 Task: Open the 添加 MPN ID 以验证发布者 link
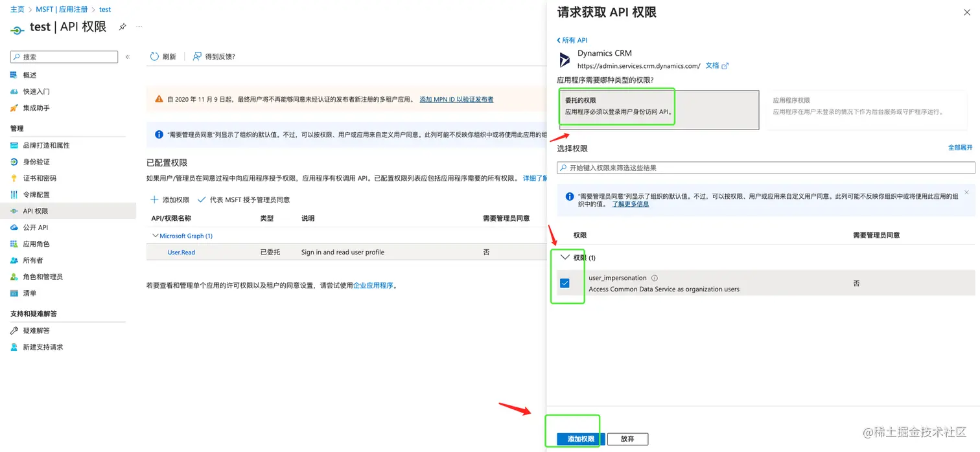click(x=456, y=100)
